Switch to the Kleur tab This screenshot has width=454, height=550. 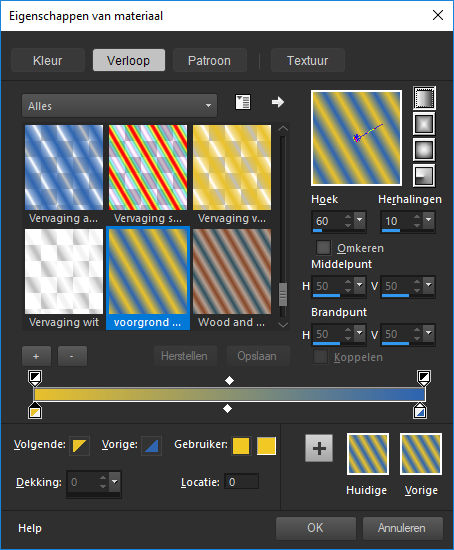[48, 60]
